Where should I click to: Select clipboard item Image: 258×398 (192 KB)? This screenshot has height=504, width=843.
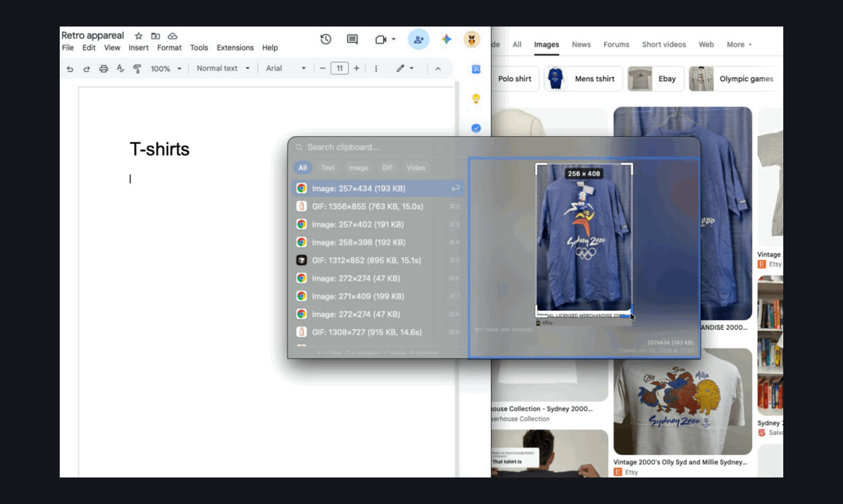click(x=378, y=243)
